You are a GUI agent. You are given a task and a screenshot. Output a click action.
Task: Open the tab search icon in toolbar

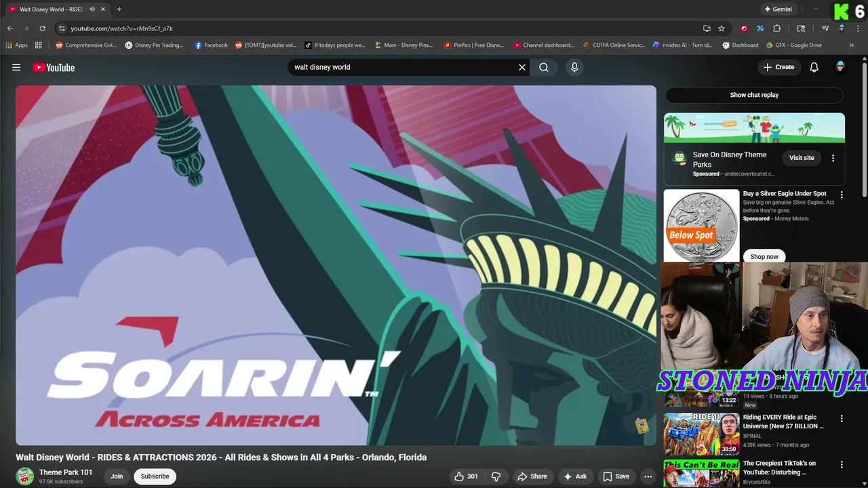coord(801,28)
